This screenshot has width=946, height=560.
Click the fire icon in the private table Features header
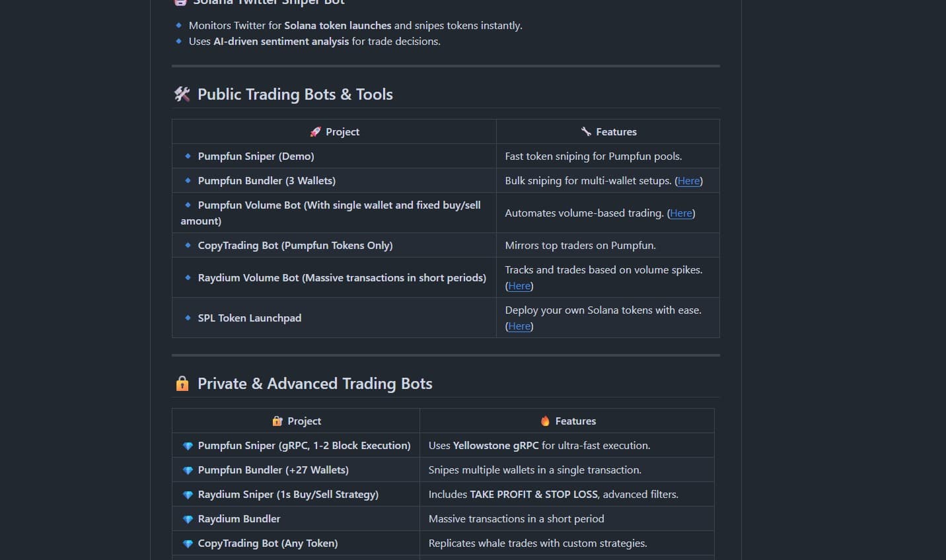(x=545, y=421)
